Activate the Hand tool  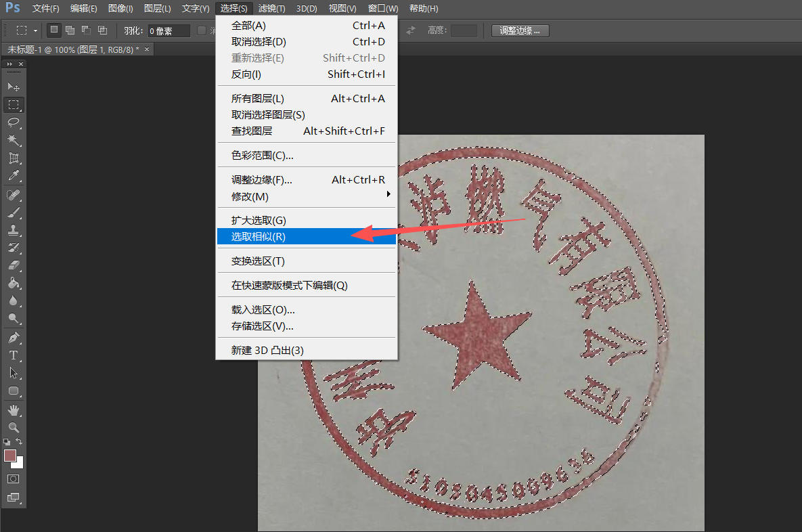(13, 409)
